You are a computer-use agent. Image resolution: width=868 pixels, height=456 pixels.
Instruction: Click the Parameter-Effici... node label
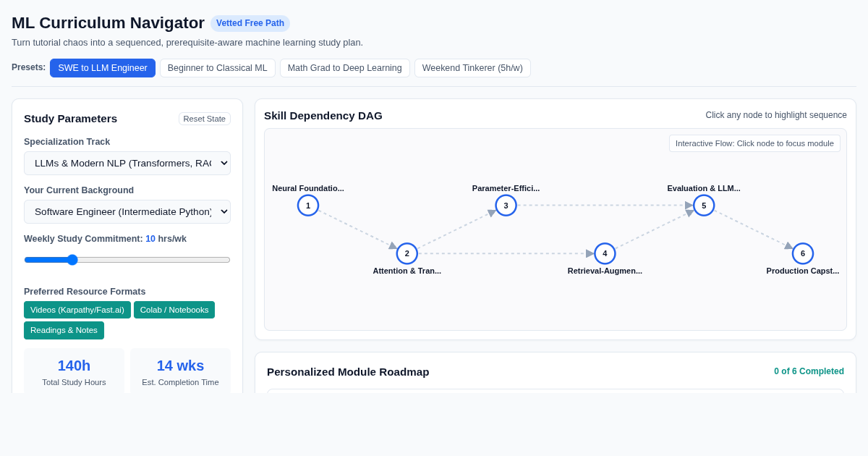tap(506, 188)
